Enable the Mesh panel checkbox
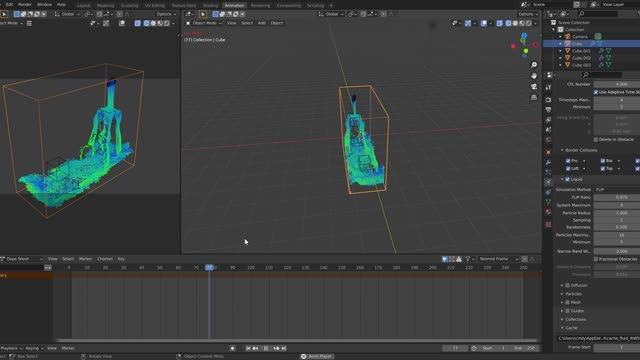The width and height of the screenshot is (640, 360). (567, 302)
